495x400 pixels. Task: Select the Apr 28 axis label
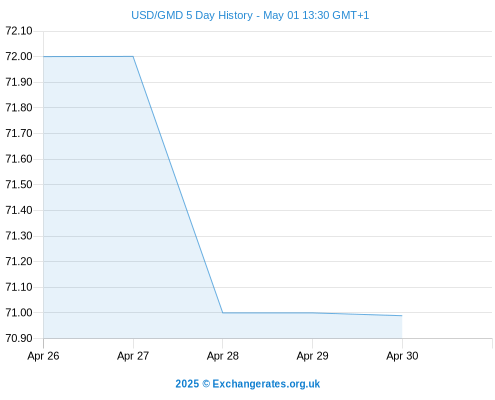223,356
